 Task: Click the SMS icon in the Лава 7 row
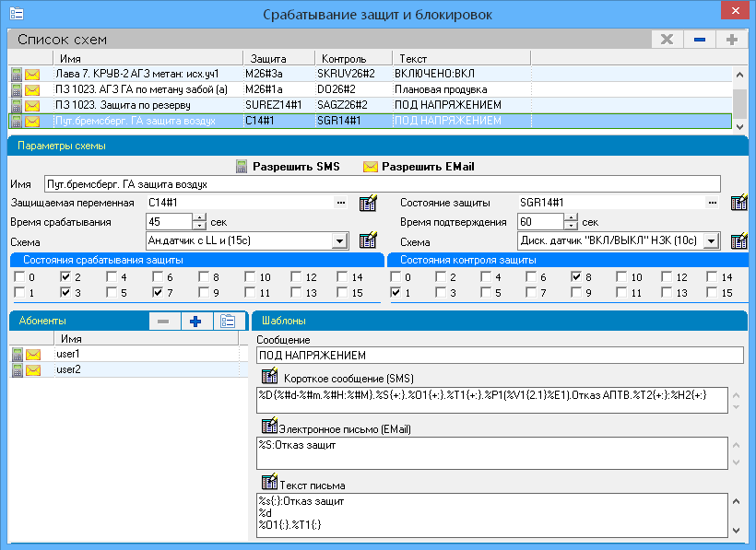click(x=17, y=75)
